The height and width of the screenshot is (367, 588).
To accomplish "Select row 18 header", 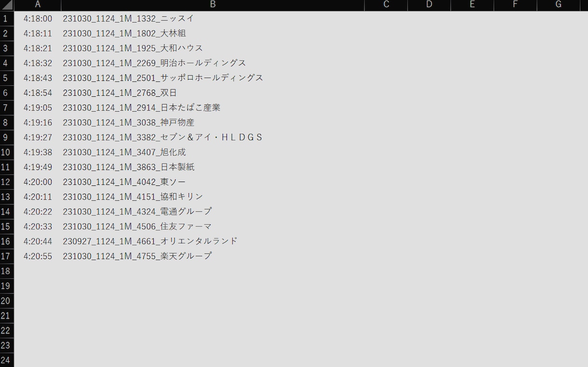I will click(7, 271).
